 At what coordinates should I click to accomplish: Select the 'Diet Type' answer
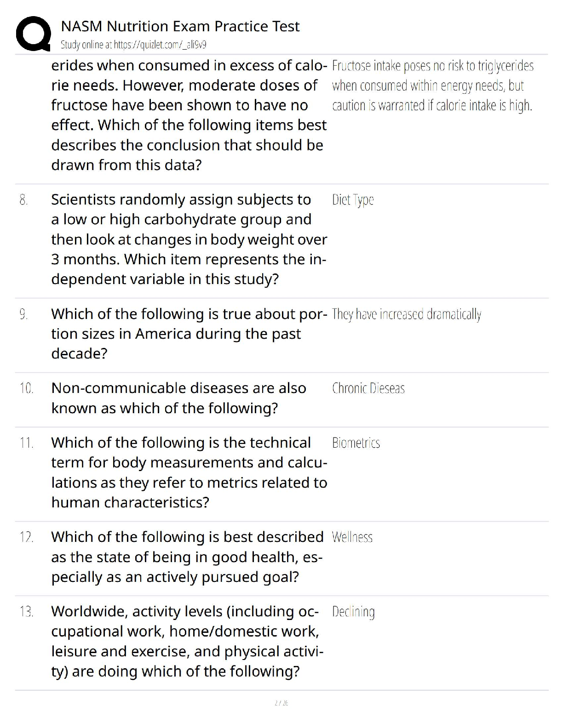(x=353, y=200)
